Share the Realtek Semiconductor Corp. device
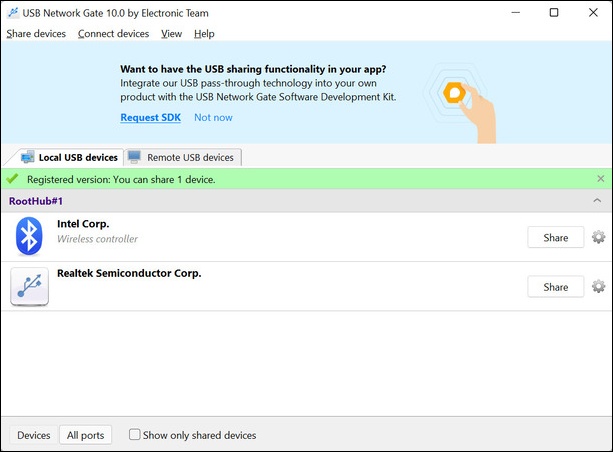Viewport: 613px width, 452px height. click(556, 287)
